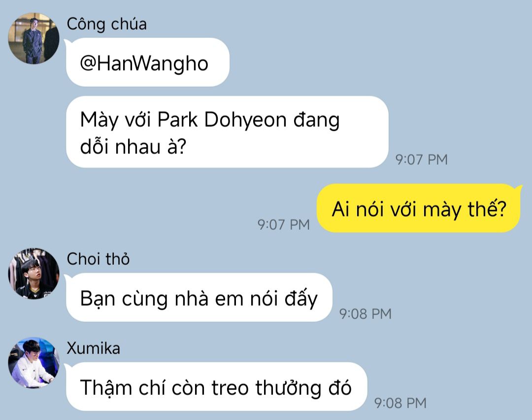Click the @HanWangho mention
The width and height of the screenshot is (532, 420).
click(144, 64)
